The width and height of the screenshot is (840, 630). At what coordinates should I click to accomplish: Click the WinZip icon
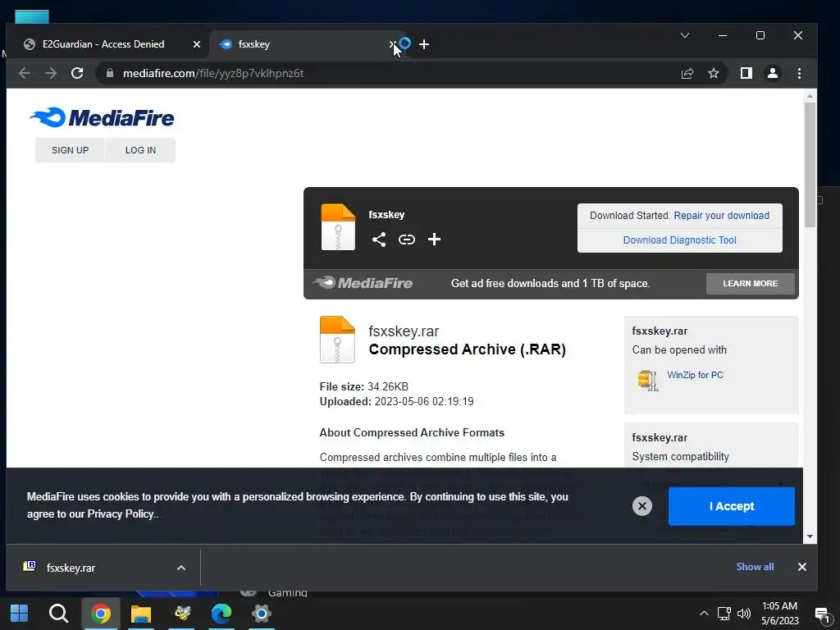pos(648,381)
